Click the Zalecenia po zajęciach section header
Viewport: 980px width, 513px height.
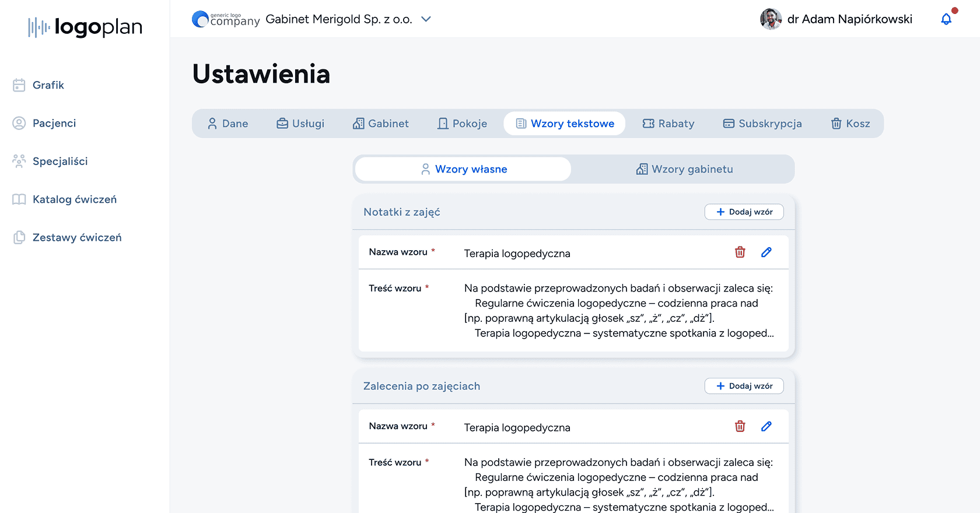click(x=422, y=386)
